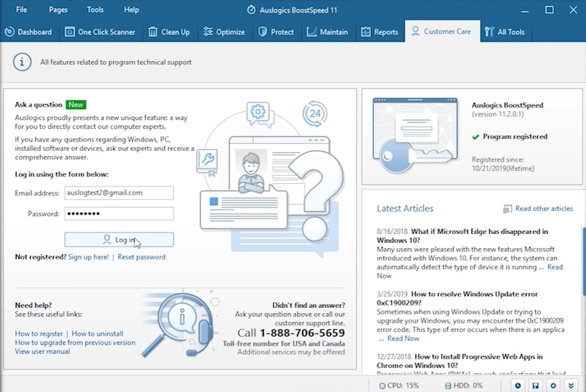586x392 pixels.
Task: Click Read Now for Windows Update error article
Action: [x=404, y=338]
